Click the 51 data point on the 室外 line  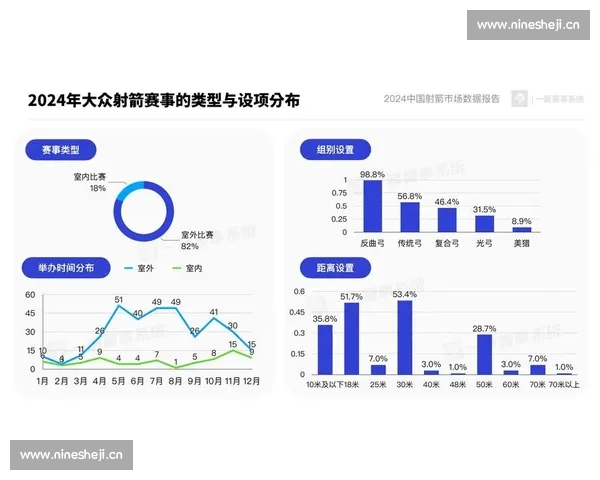(119, 305)
